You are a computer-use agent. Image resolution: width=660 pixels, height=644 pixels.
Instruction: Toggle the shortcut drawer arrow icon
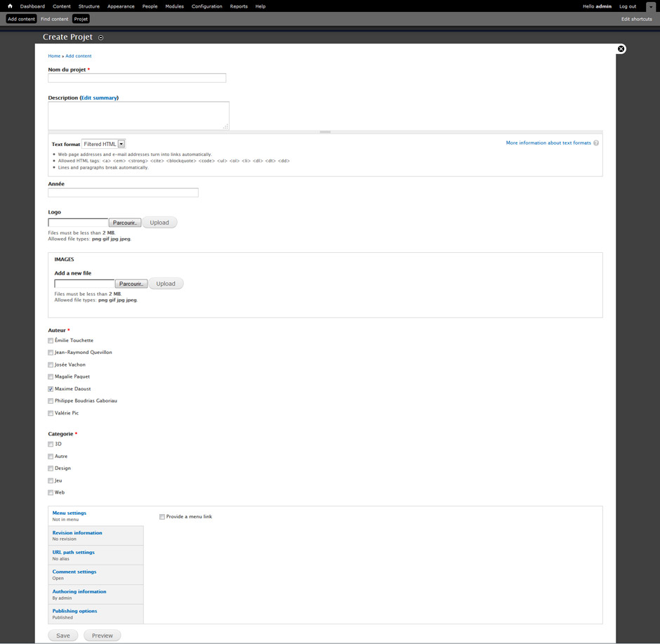tap(650, 7)
